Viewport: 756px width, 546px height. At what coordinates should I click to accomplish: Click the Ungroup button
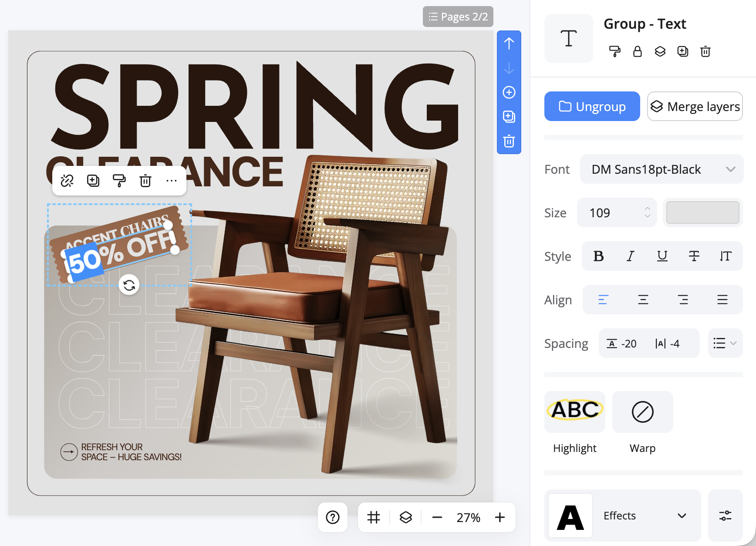click(x=592, y=106)
